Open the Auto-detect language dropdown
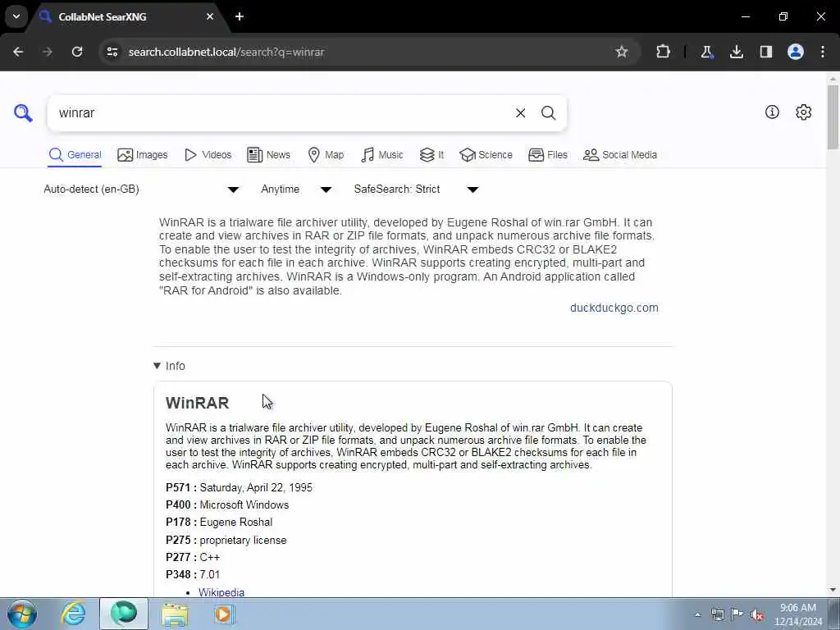Screen dimensions: 840x630 click(x=141, y=189)
